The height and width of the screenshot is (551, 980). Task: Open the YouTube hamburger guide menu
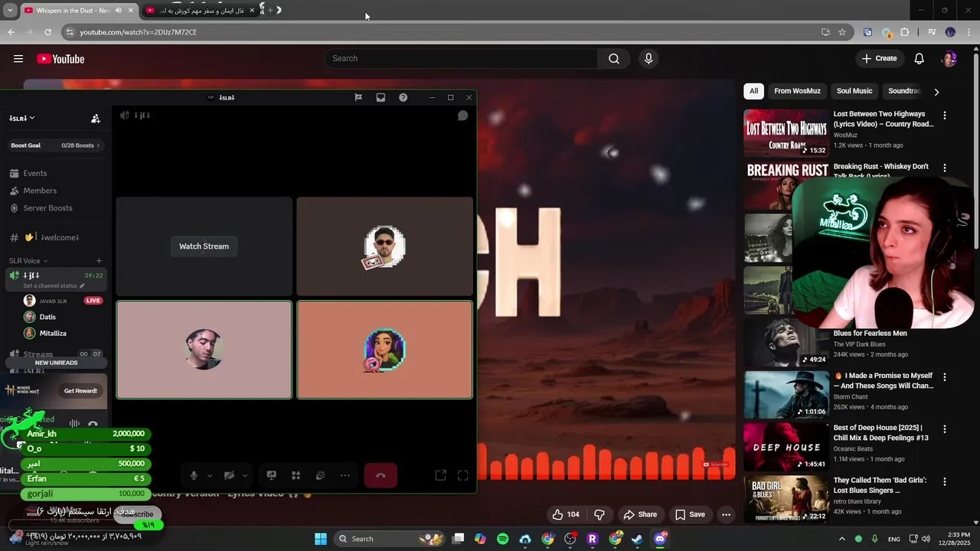pos(18,59)
